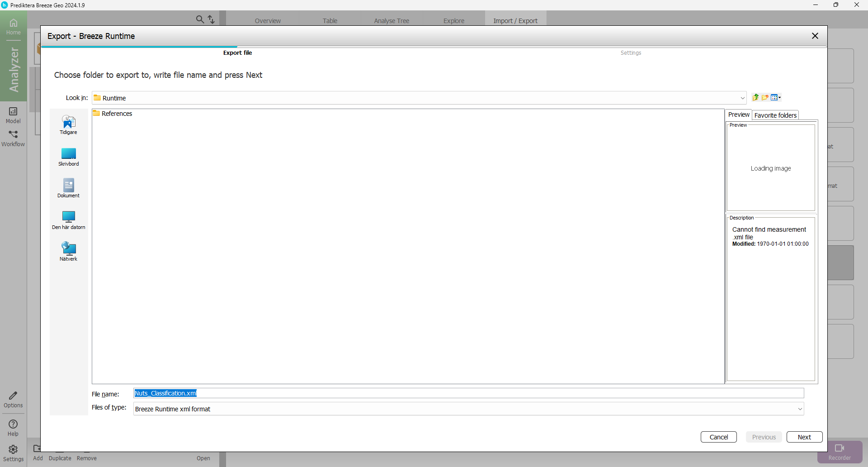
Task: Expand the Look in folder dropdown
Action: coord(742,98)
